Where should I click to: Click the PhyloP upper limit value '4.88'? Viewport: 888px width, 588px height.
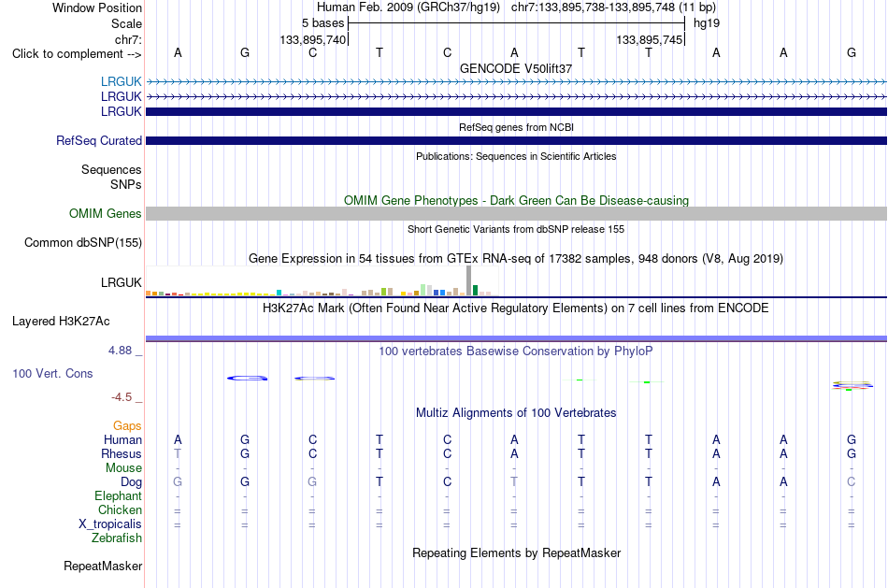point(120,351)
